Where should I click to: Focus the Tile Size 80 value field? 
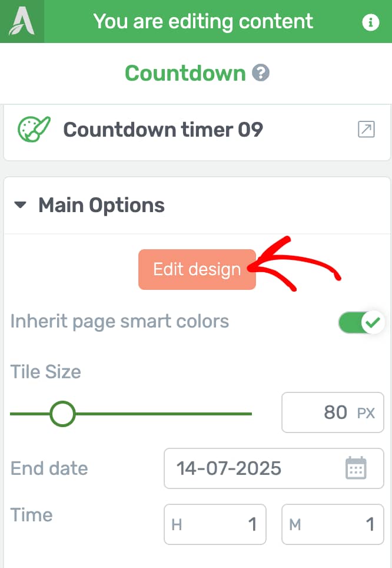coord(333,412)
